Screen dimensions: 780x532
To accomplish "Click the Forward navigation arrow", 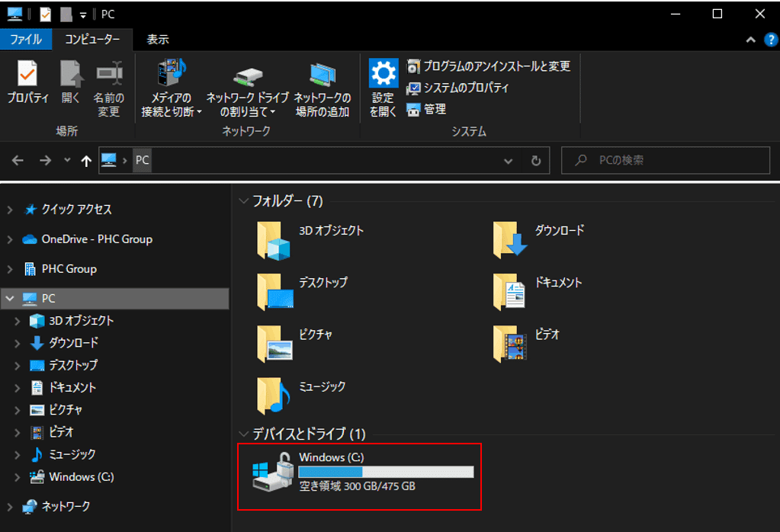I will (45, 161).
